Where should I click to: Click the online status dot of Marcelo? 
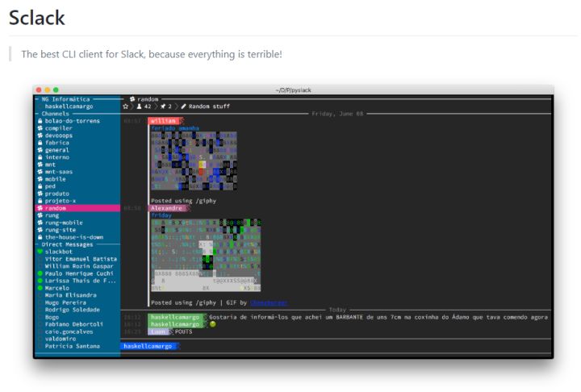pyautogui.click(x=40, y=288)
